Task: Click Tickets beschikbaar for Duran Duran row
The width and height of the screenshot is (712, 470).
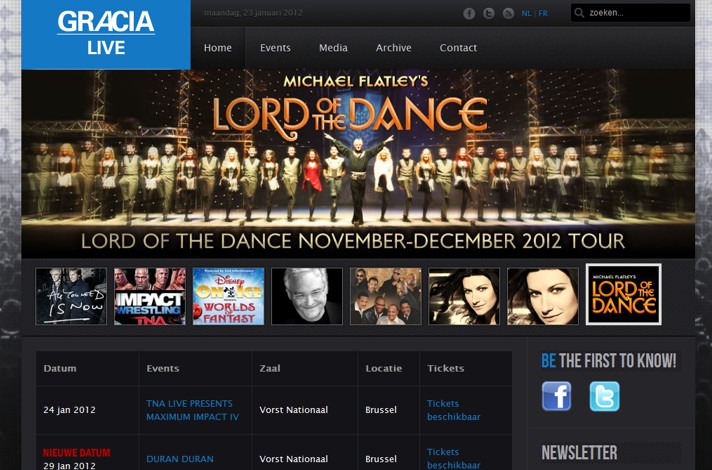Action: (454, 459)
